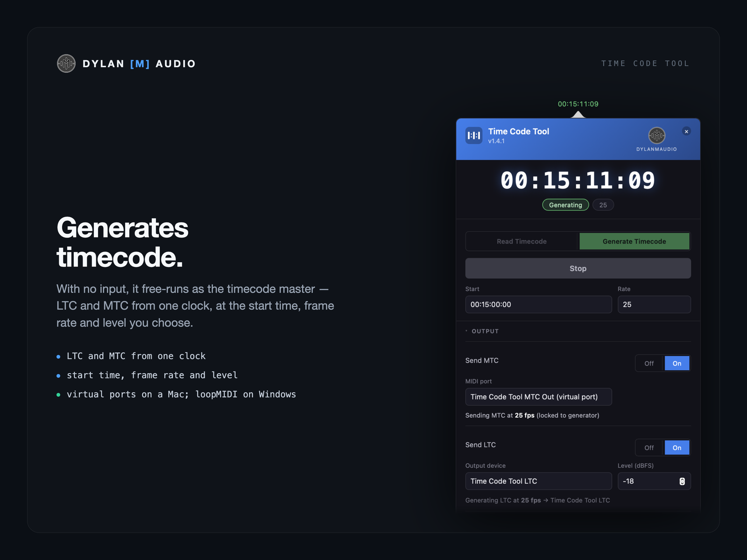
Task: Click the Start time input field
Action: tap(538, 304)
